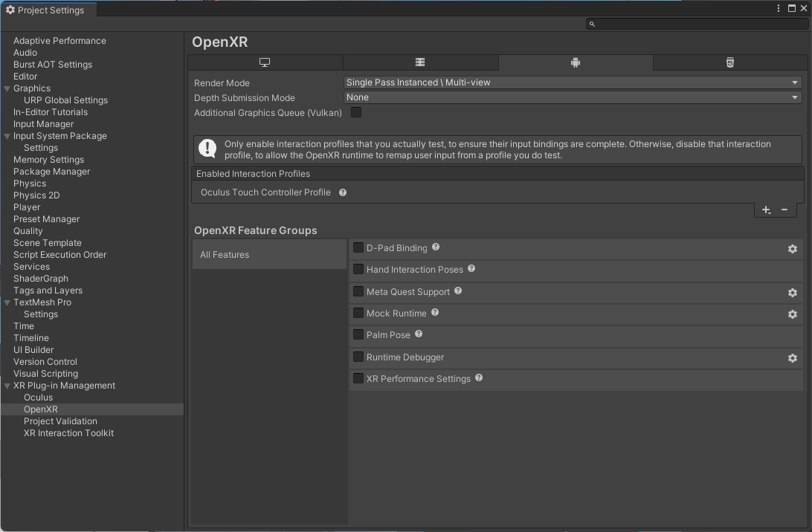Image resolution: width=812 pixels, height=532 pixels.
Task: Open the Depth Submission Mode dropdown
Action: tap(572, 97)
